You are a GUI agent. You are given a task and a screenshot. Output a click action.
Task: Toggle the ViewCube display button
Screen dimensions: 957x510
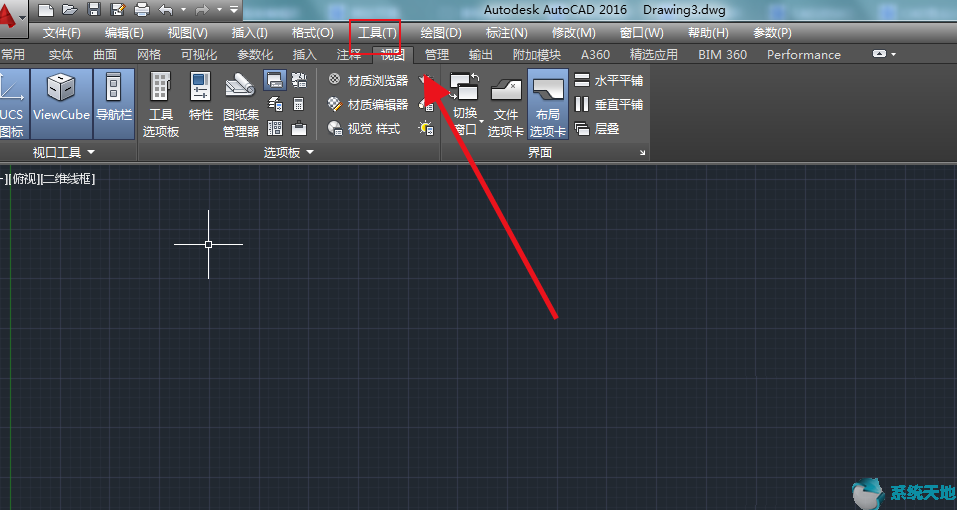[x=61, y=104]
